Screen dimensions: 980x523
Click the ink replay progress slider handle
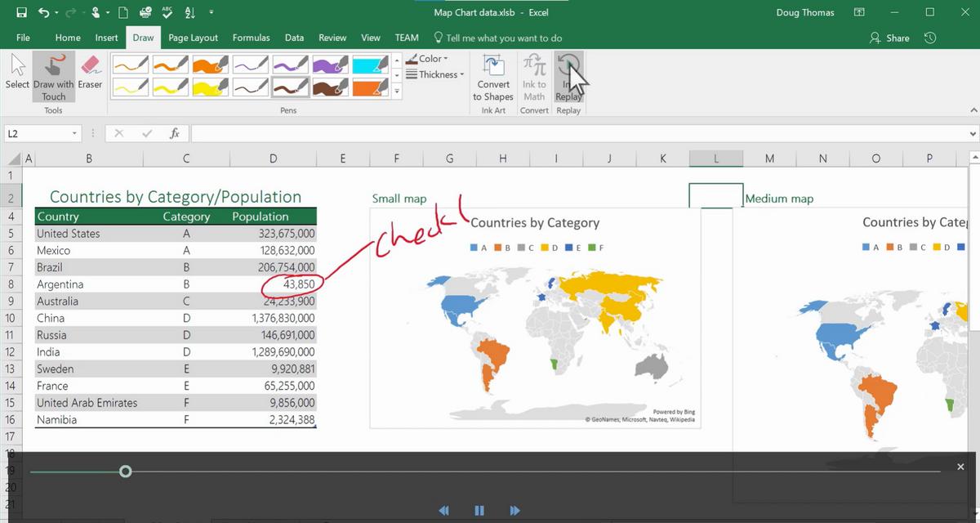click(125, 472)
